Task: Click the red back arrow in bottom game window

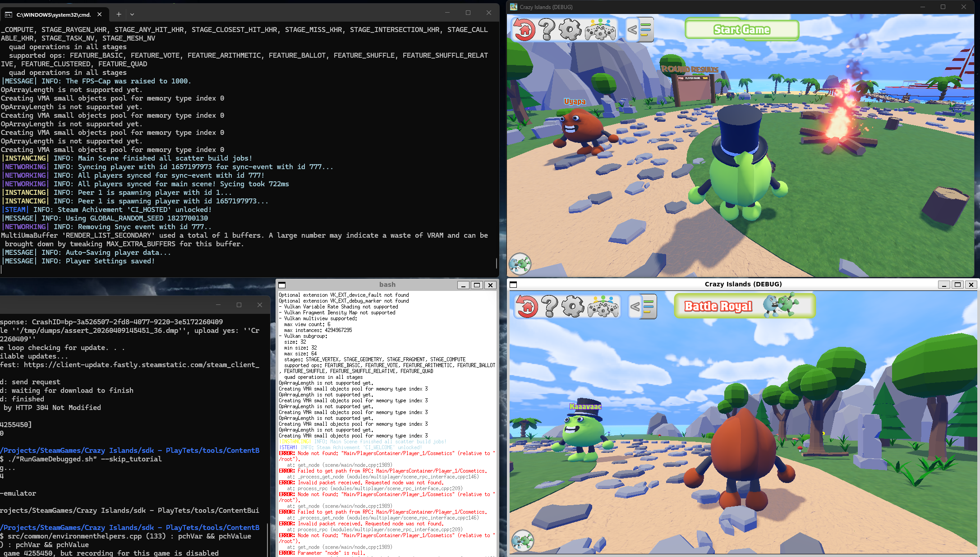Action: click(x=526, y=307)
